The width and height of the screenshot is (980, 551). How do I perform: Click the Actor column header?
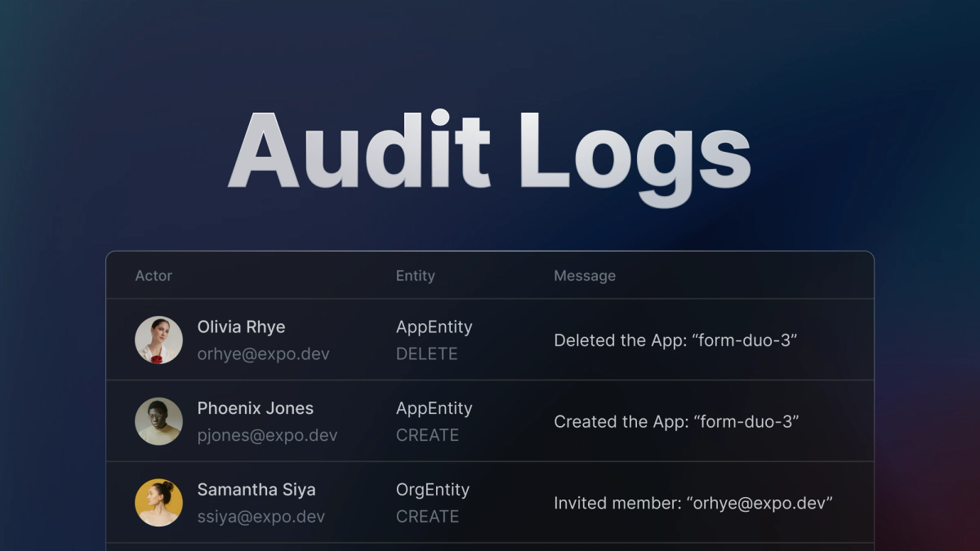click(154, 276)
